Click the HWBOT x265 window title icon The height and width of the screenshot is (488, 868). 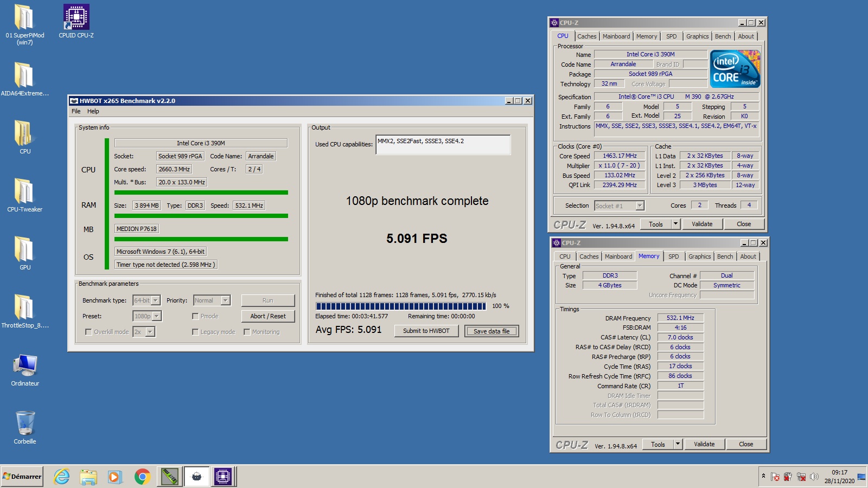tap(74, 101)
